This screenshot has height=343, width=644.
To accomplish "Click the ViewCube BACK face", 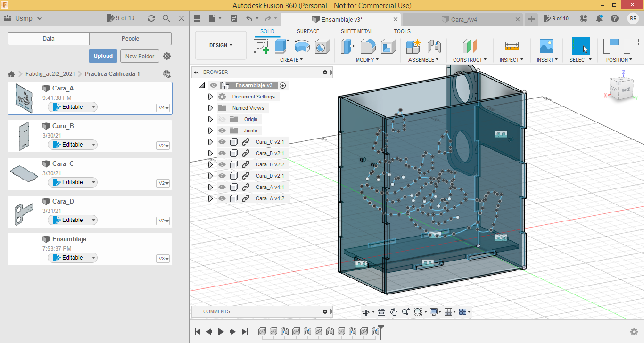I will 626,90.
